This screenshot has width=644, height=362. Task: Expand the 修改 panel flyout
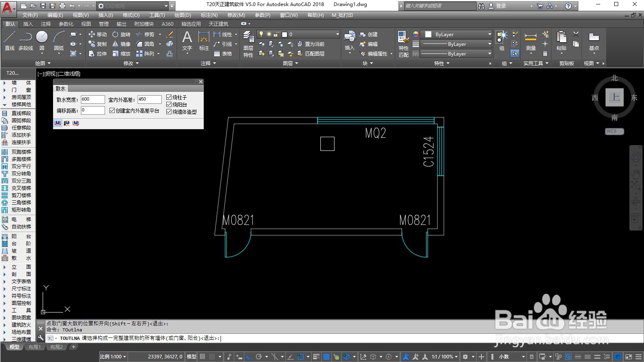(131, 63)
